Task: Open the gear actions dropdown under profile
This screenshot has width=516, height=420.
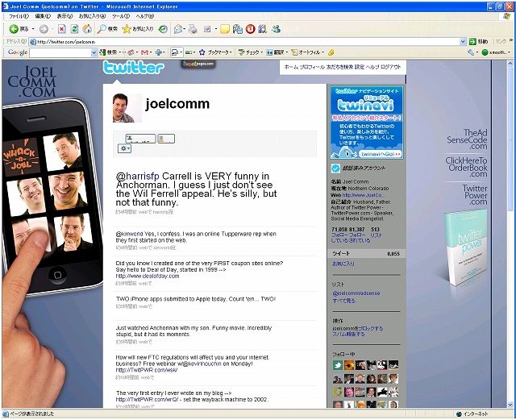Action: (x=124, y=148)
